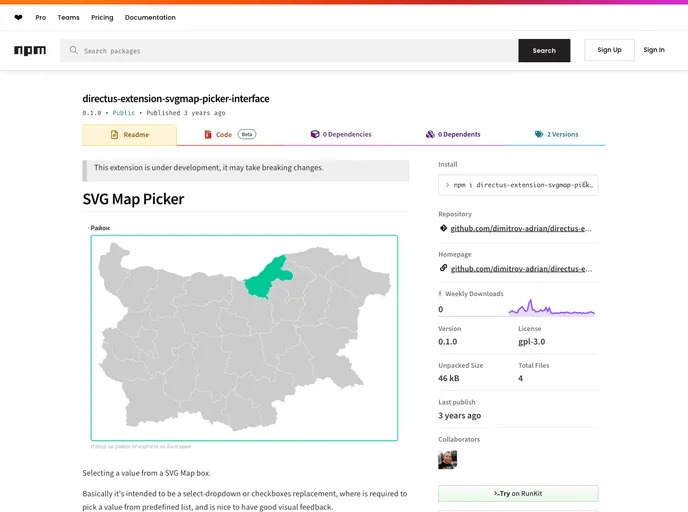The width and height of the screenshot is (688, 512).
Task: Click the git icon beside the Repository link
Action: click(x=443, y=228)
